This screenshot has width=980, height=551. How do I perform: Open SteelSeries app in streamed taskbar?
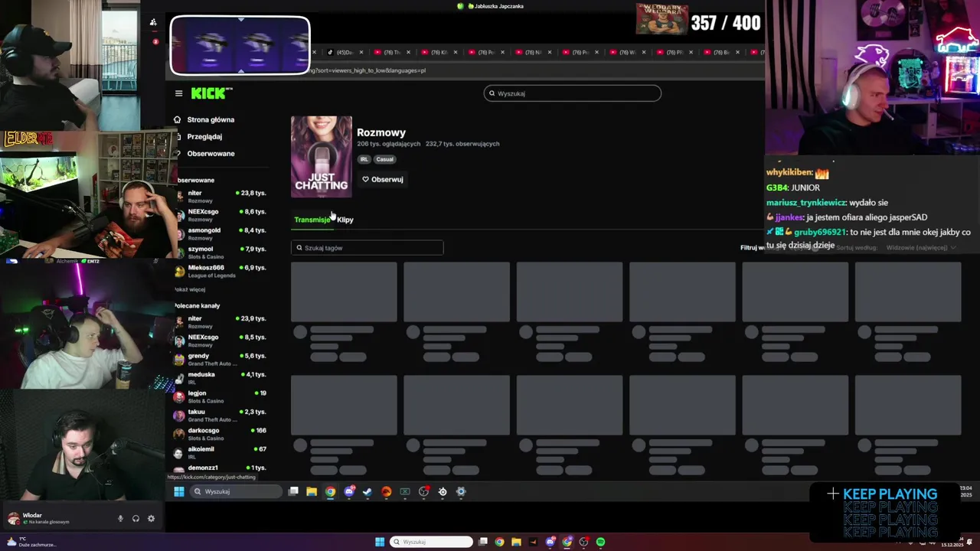443,491
